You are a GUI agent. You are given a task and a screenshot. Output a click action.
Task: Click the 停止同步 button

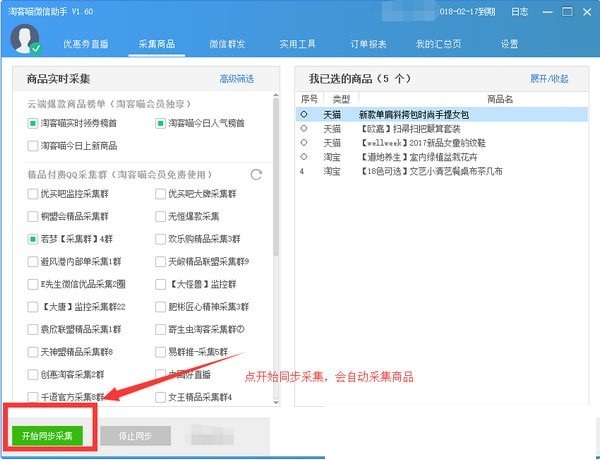(135, 436)
